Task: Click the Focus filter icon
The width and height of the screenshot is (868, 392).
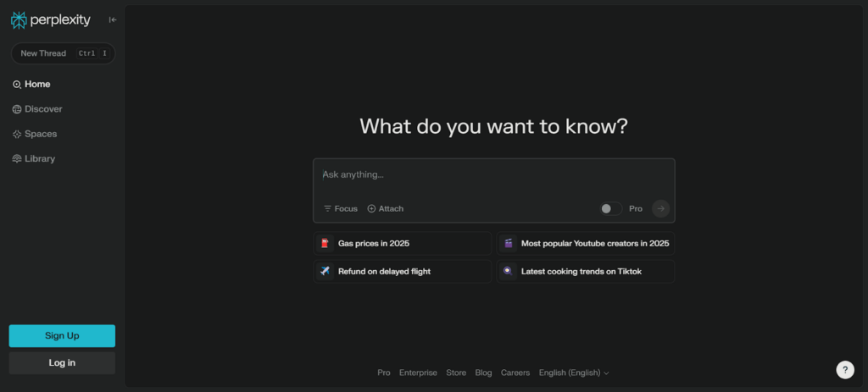Action: (x=328, y=209)
